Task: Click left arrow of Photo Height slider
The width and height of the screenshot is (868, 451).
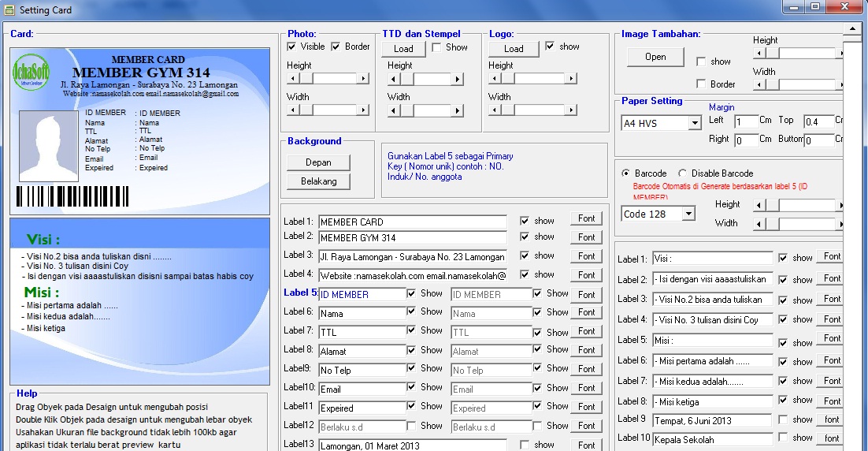Action: (x=292, y=79)
